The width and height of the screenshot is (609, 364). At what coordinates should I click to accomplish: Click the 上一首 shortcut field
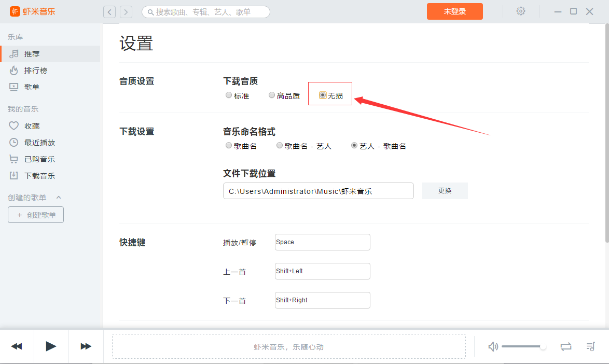[x=322, y=271]
